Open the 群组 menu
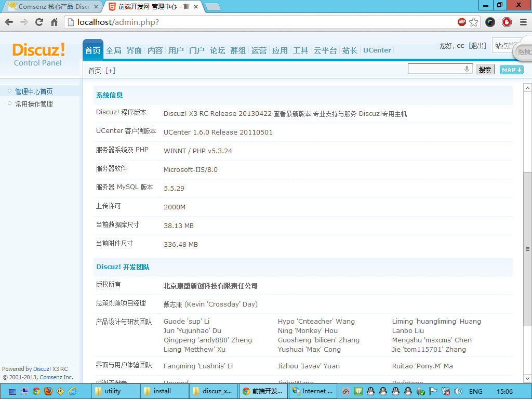This screenshot has height=399, width=532. tap(238, 50)
